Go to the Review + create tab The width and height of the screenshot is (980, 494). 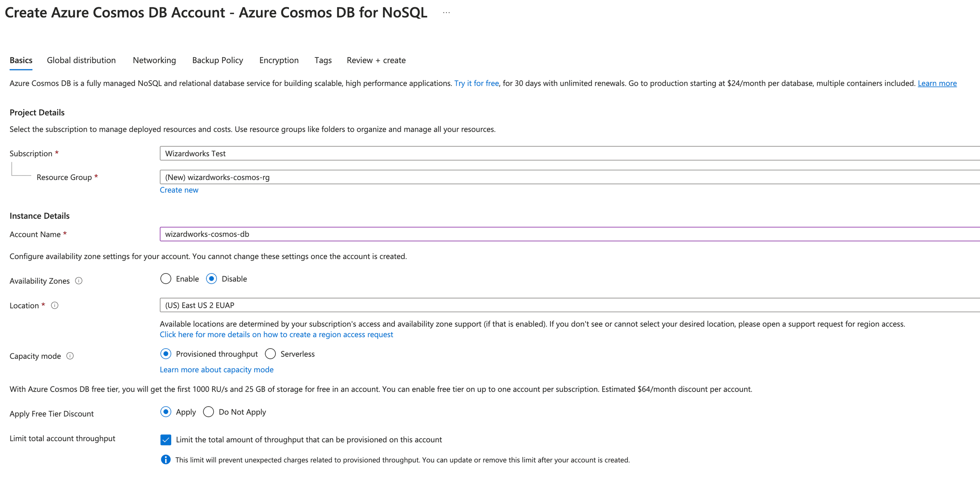point(376,60)
